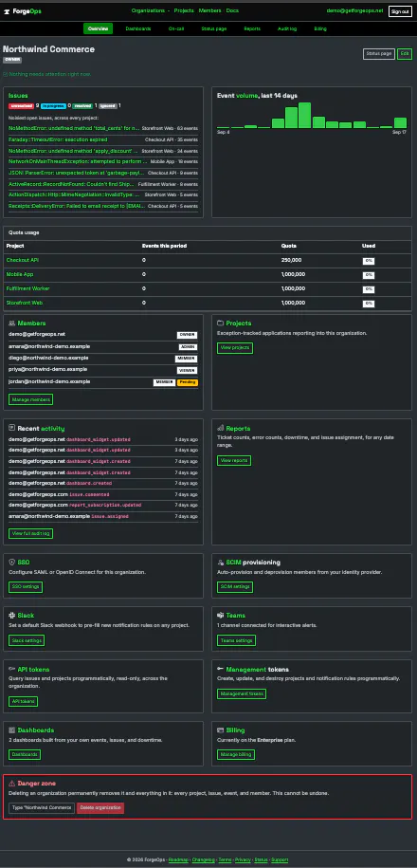Open the Faraday::TimeoutError issue
The width and height of the screenshot is (417, 868).
58,139
